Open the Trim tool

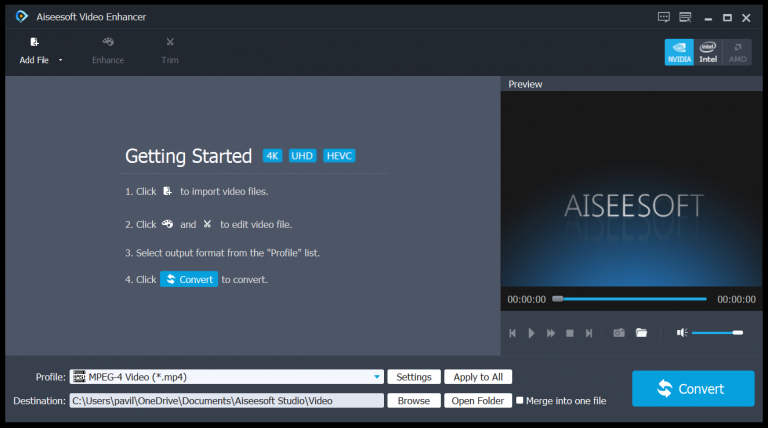coord(170,51)
